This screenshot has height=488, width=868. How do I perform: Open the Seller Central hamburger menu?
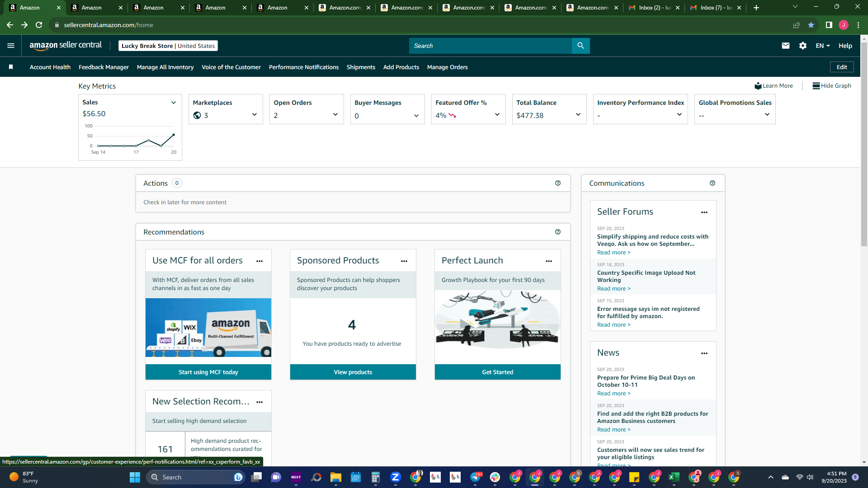click(x=11, y=46)
